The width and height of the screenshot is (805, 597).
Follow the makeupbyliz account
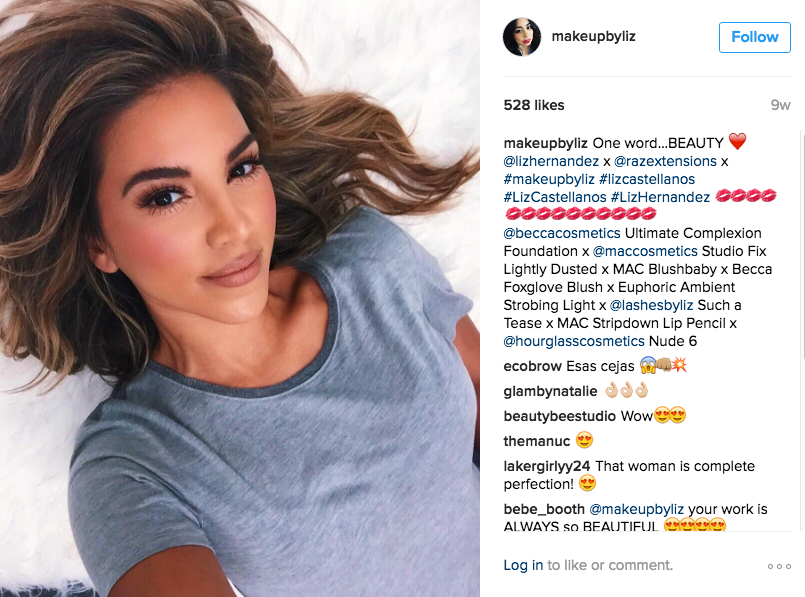(x=755, y=37)
